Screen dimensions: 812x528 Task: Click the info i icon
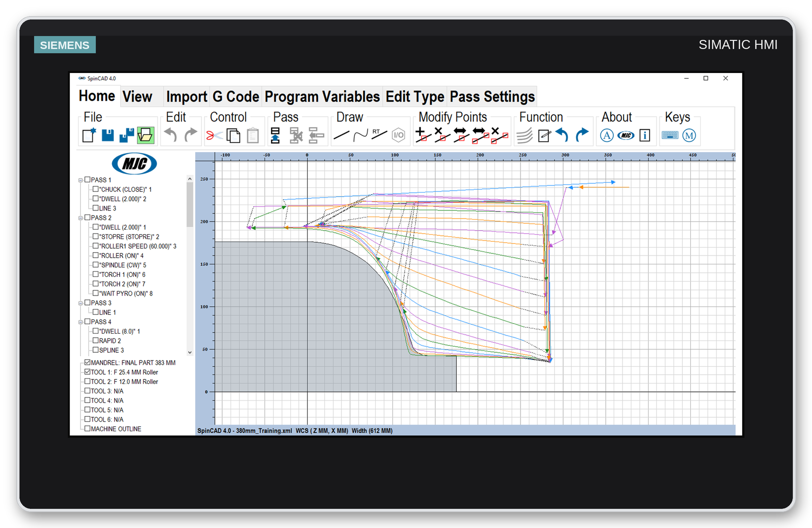(x=645, y=135)
